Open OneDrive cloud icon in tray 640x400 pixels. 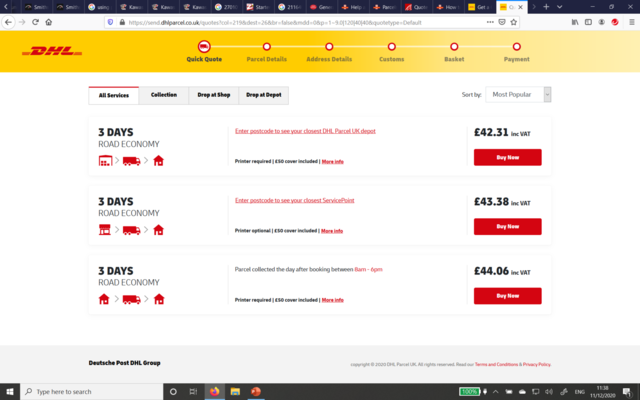click(x=522, y=392)
